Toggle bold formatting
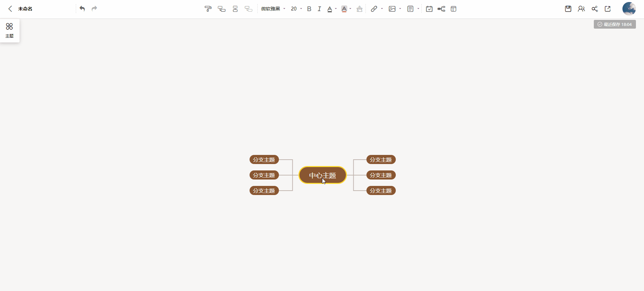The image size is (644, 291). (309, 9)
